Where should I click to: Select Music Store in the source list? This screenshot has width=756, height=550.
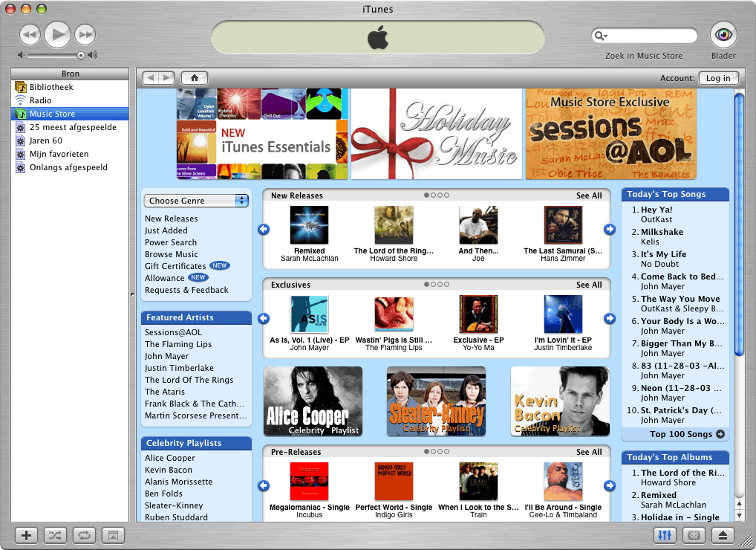[70, 114]
